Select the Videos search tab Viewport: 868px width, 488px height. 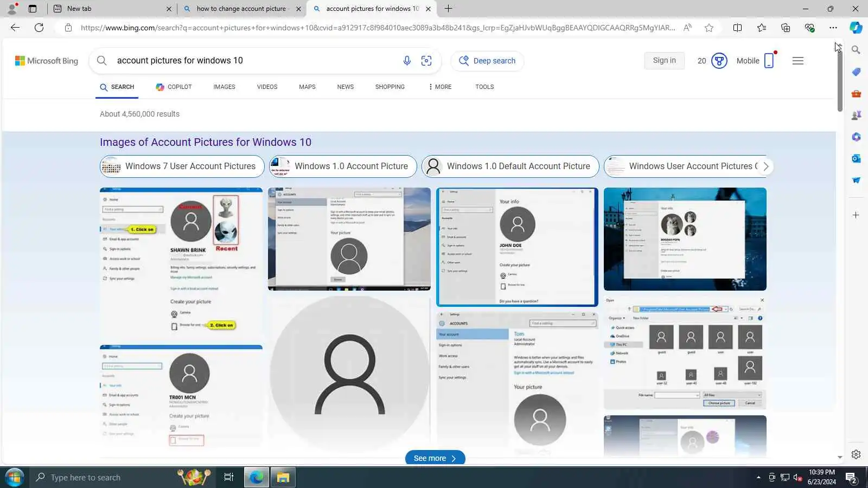click(267, 87)
